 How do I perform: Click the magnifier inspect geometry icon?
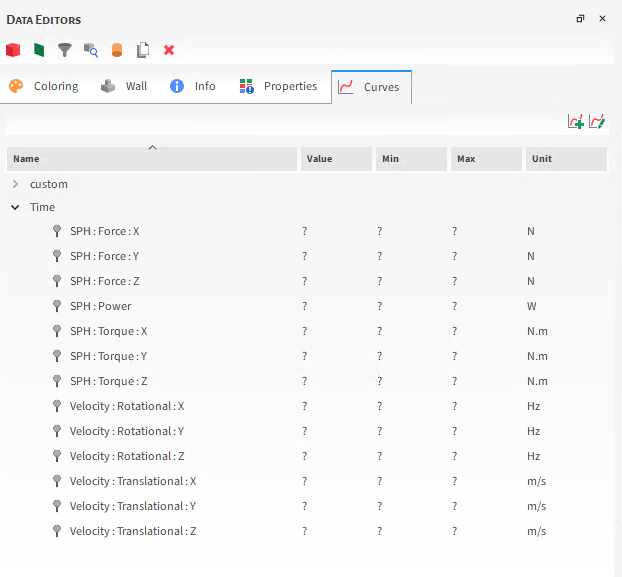[91, 50]
